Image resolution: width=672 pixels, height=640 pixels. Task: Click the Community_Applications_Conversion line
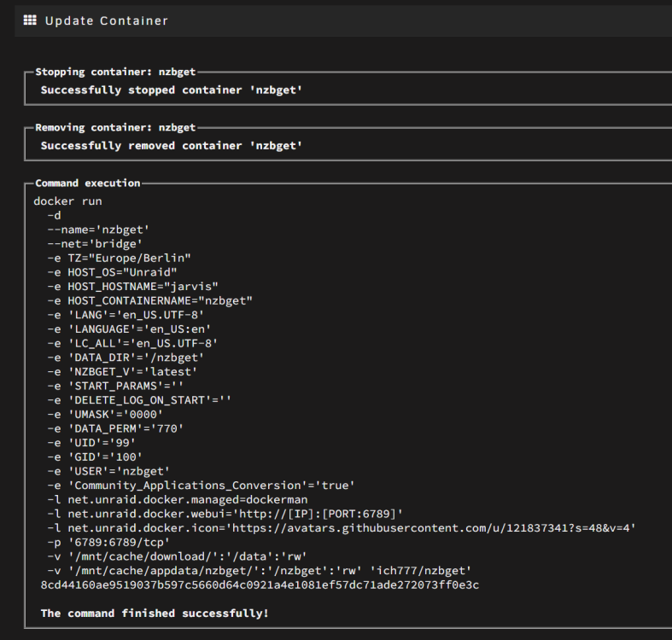[201, 486]
